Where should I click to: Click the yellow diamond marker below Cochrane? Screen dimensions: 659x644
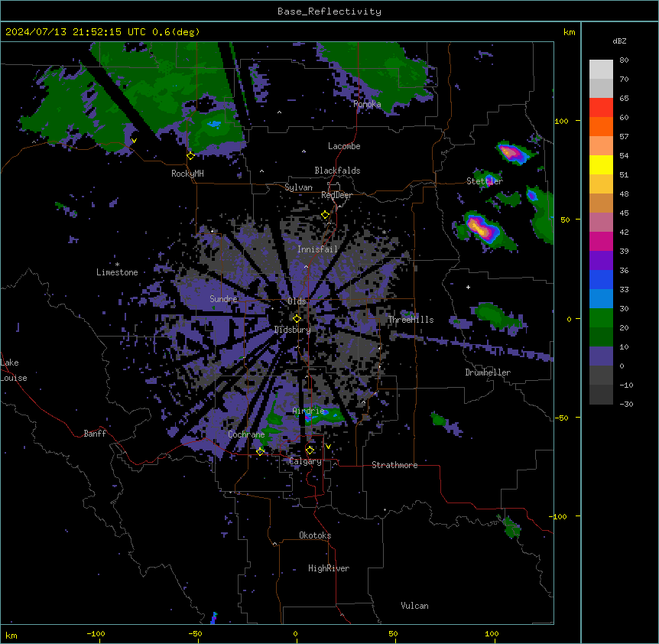[x=260, y=451]
